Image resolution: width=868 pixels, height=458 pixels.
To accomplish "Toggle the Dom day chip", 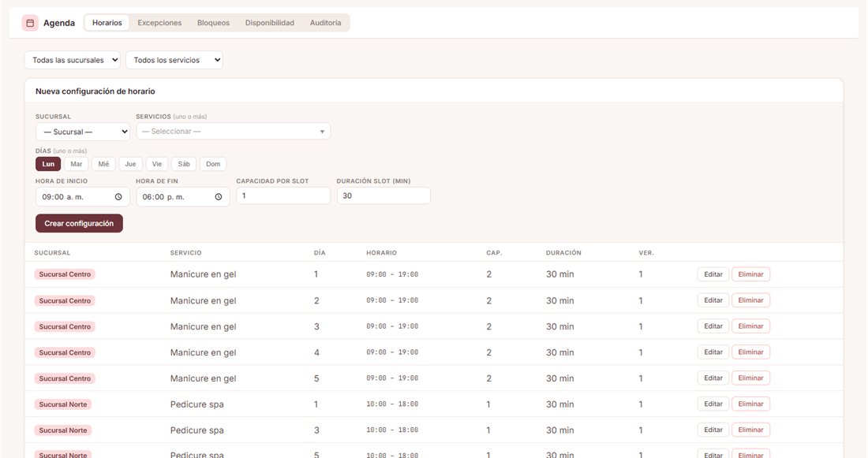I will [213, 164].
